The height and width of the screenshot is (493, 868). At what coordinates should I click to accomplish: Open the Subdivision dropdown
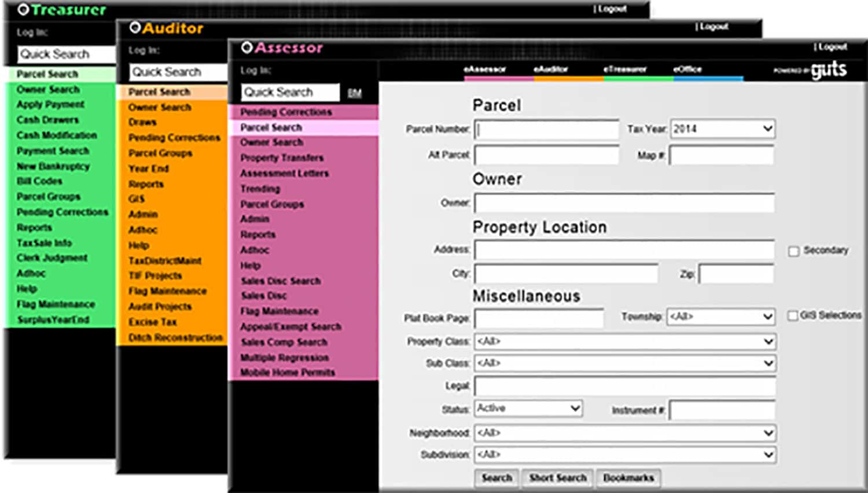pyautogui.click(x=625, y=455)
